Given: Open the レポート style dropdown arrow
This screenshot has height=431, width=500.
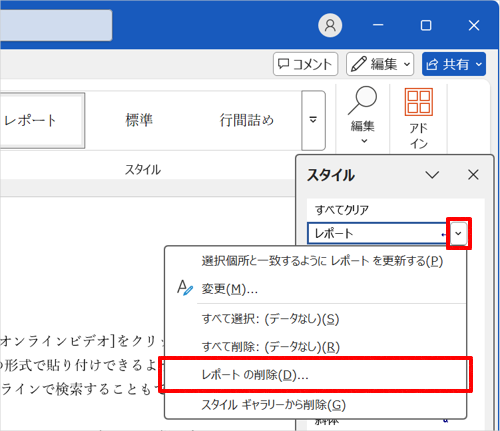Looking at the screenshot, I should tap(459, 233).
